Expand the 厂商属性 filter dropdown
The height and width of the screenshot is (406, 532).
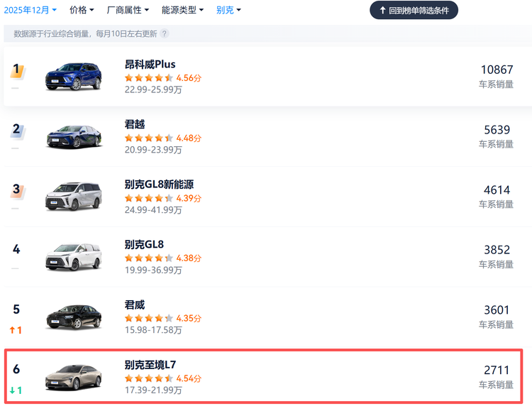tap(128, 10)
